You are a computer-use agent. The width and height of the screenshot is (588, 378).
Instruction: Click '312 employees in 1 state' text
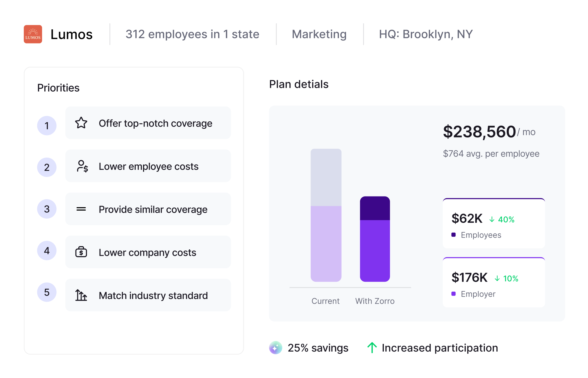tap(192, 34)
